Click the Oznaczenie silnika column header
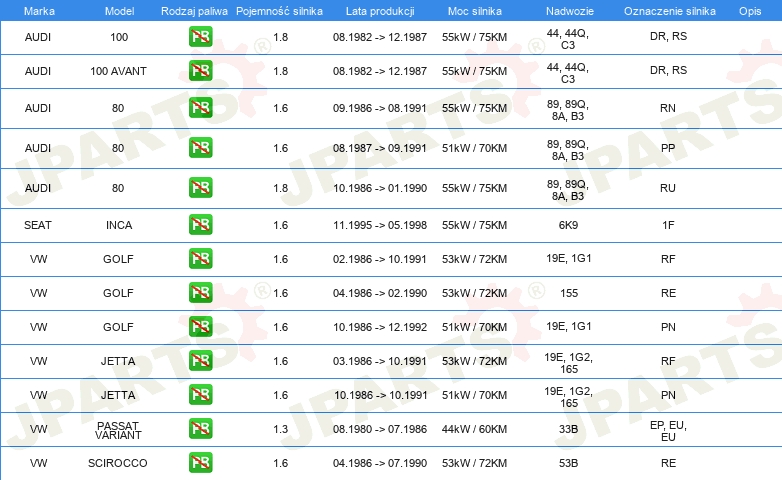This screenshot has height=480, width=782. pos(669,11)
